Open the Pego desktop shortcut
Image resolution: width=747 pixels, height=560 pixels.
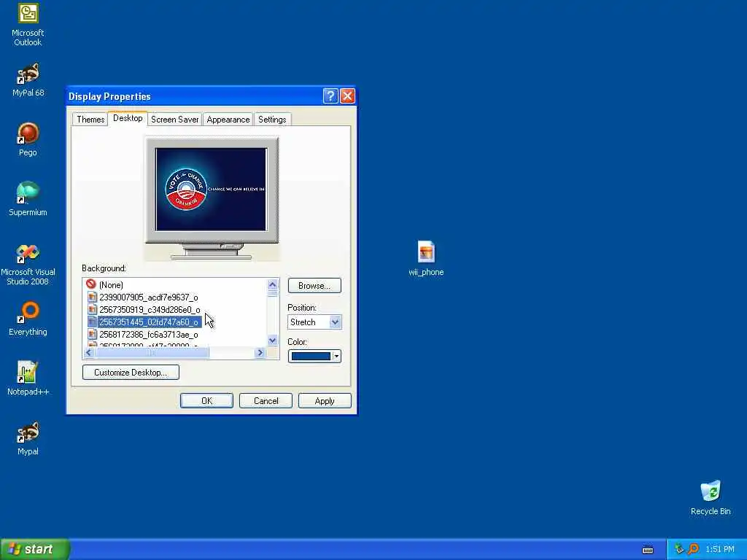pyautogui.click(x=28, y=139)
